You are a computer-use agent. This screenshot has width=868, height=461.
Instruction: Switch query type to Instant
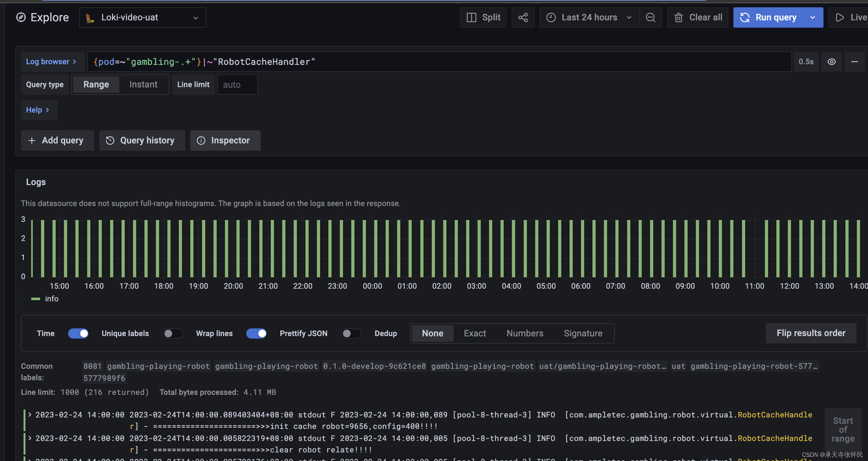point(143,85)
